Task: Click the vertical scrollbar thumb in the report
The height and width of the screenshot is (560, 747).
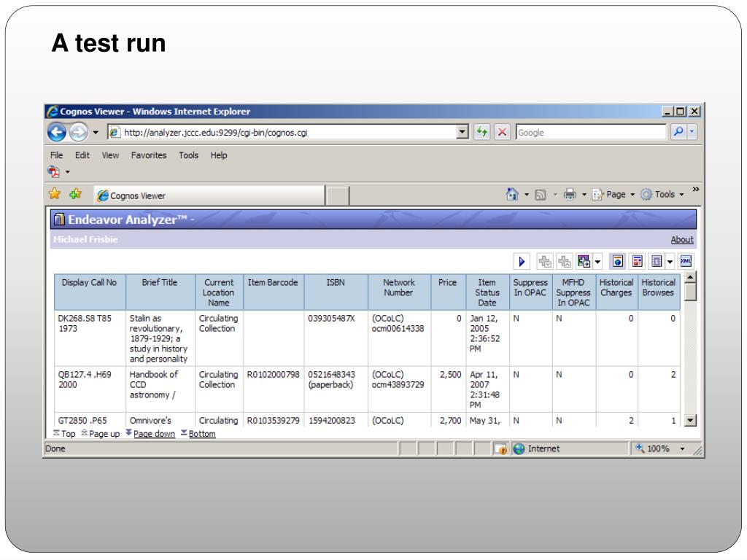Action: pyautogui.click(x=690, y=292)
